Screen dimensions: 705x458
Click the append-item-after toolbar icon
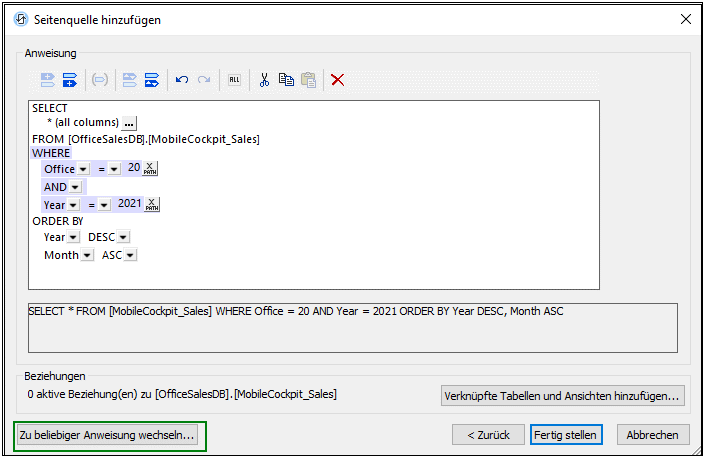(70, 80)
